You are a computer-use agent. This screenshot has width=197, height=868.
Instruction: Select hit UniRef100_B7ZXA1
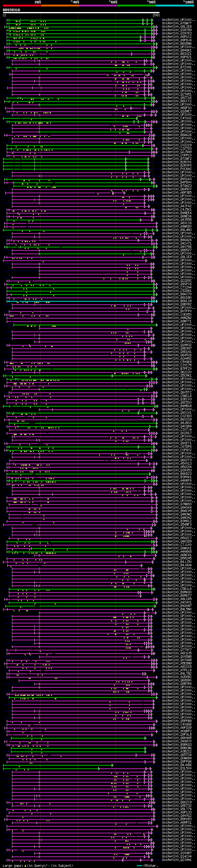pyautogui.click(x=177, y=67)
